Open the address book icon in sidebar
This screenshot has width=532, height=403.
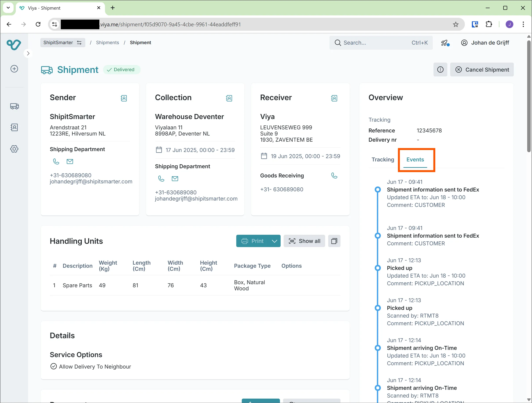tap(14, 127)
